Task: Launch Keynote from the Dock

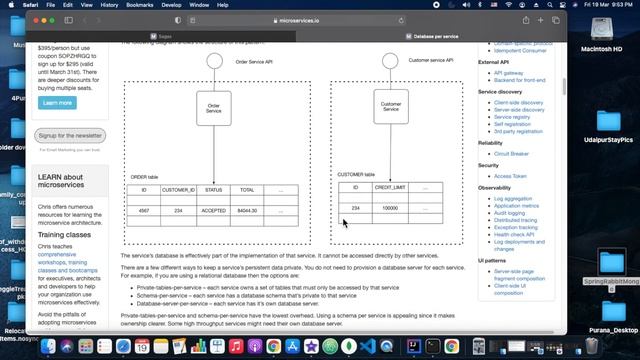Action: tap(217, 347)
